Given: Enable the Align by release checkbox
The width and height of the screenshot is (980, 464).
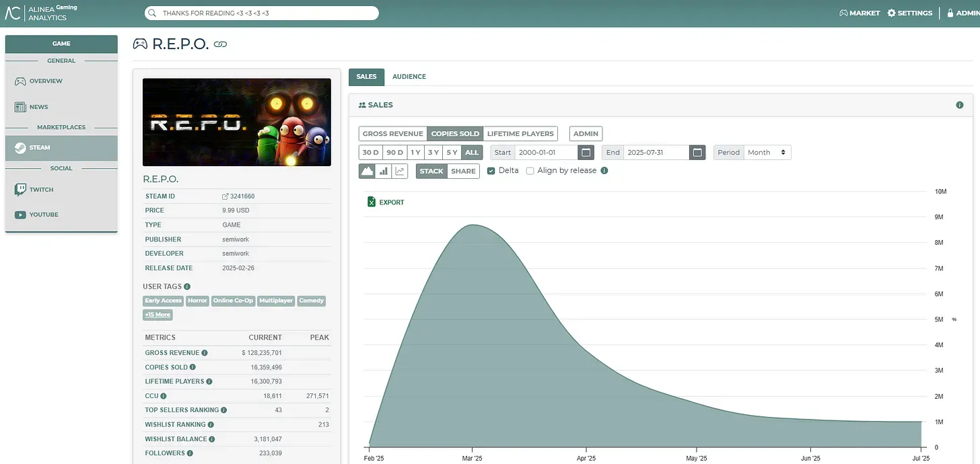Looking at the screenshot, I should click(530, 171).
